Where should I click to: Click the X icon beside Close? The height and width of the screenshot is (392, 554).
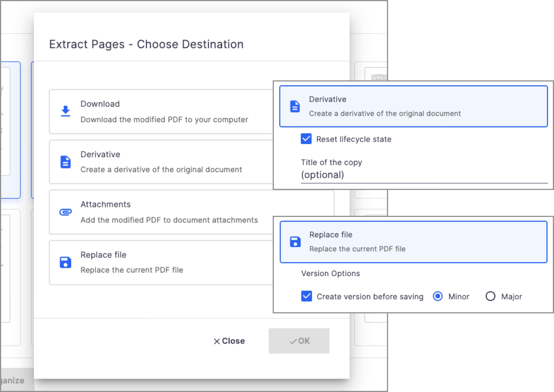(217, 341)
